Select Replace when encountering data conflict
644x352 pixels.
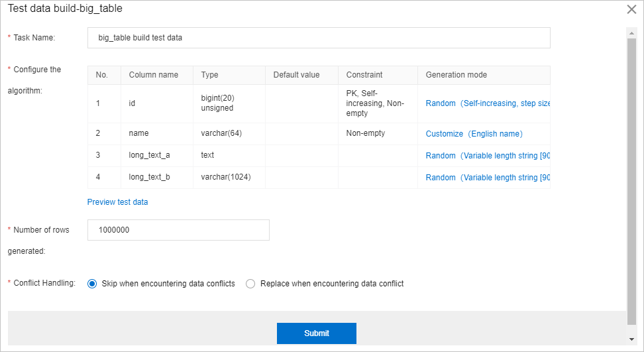point(250,284)
